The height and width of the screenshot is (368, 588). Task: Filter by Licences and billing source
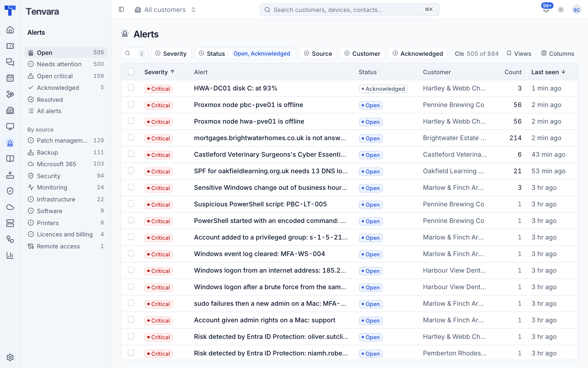click(66, 234)
